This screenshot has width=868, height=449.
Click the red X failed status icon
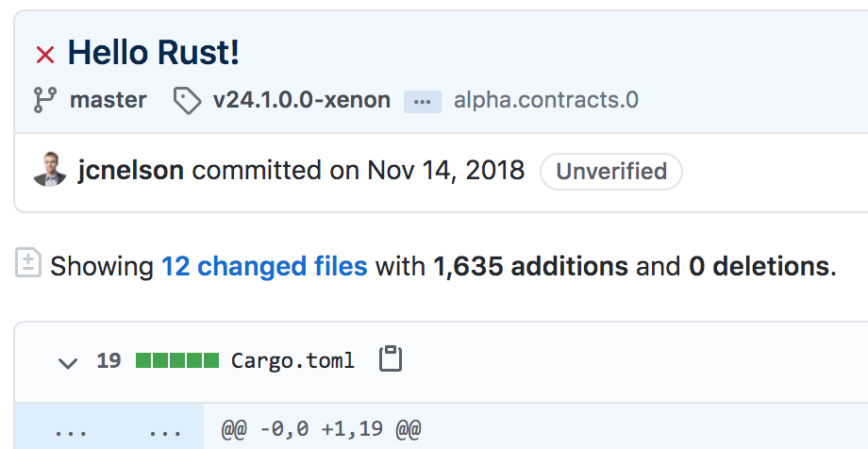click(45, 55)
